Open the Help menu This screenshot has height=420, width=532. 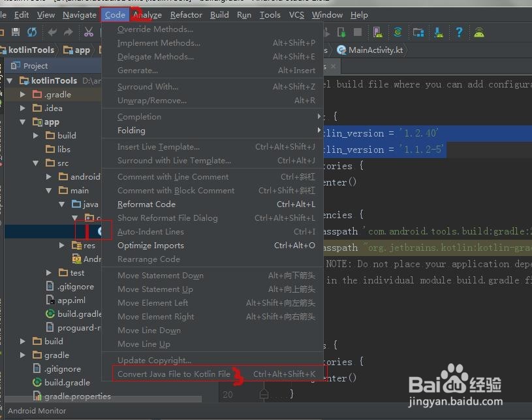click(359, 15)
